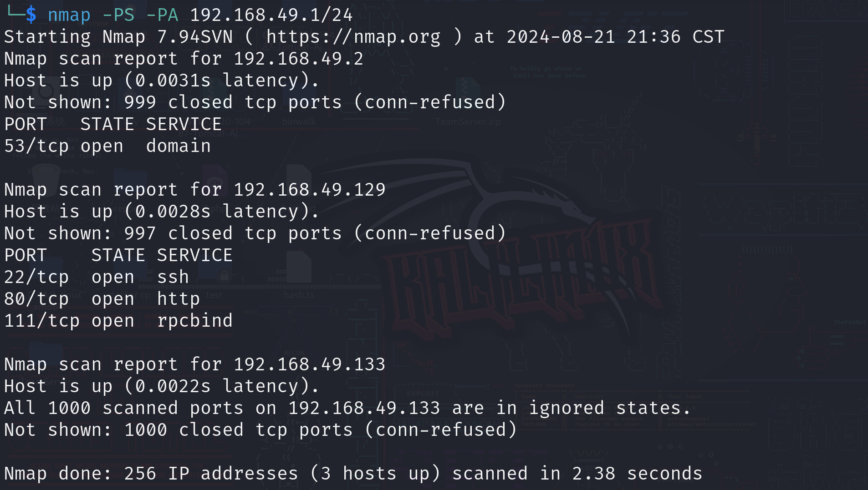Click the 111/tcp port entry

(x=42, y=321)
